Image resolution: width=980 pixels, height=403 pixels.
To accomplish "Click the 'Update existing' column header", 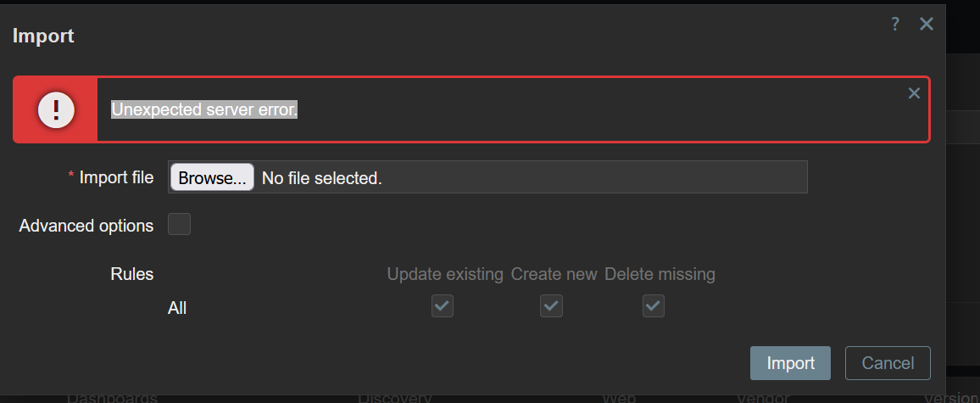I will pos(445,274).
